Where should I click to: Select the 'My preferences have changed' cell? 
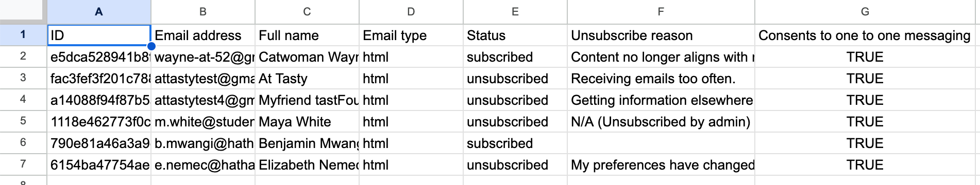[x=661, y=165]
